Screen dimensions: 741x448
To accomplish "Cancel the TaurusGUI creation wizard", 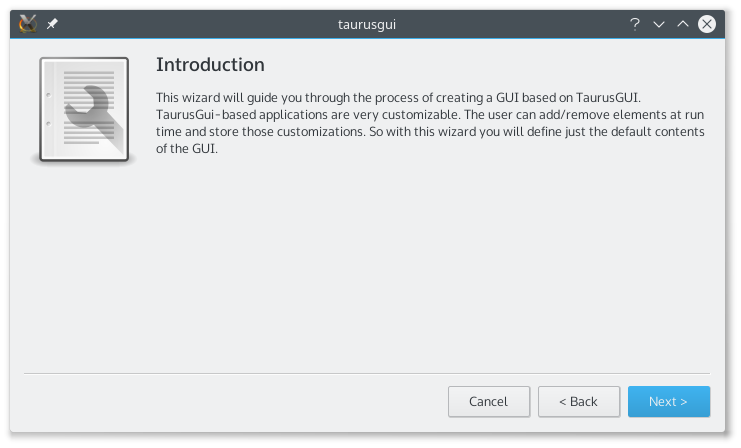I will (489, 402).
